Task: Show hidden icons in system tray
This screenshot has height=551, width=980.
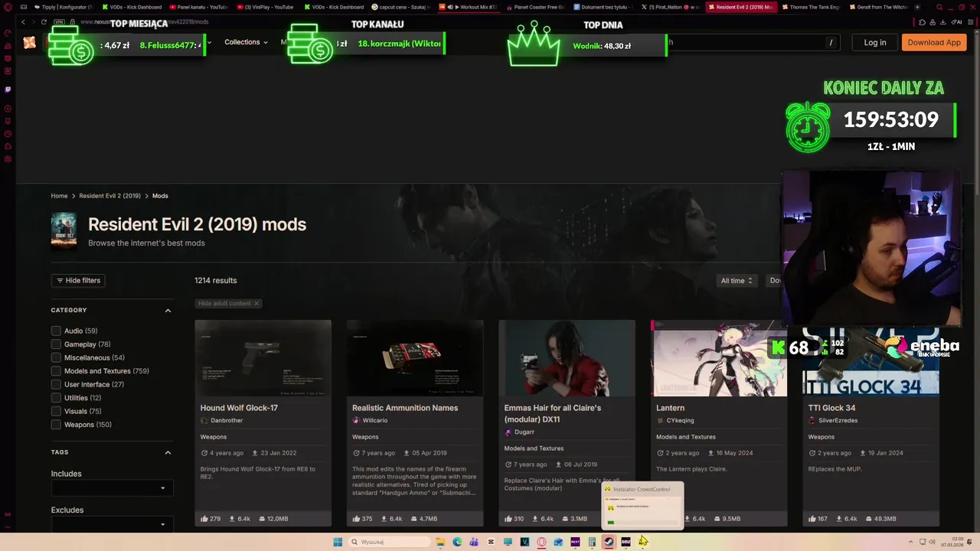Action: point(910,542)
